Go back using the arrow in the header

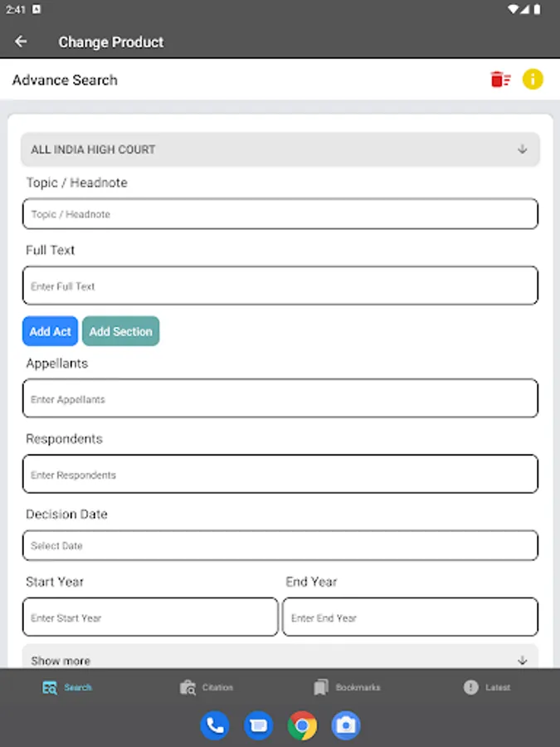20,41
